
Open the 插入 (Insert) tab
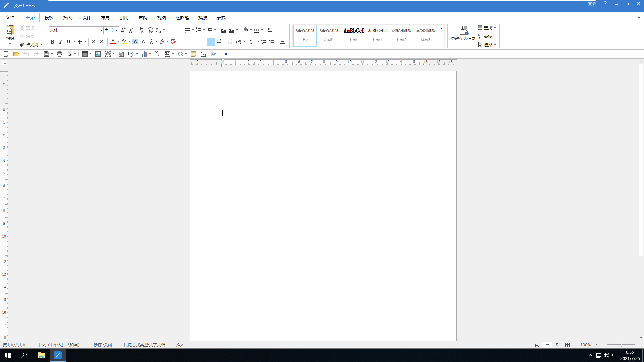tap(68, 18)
